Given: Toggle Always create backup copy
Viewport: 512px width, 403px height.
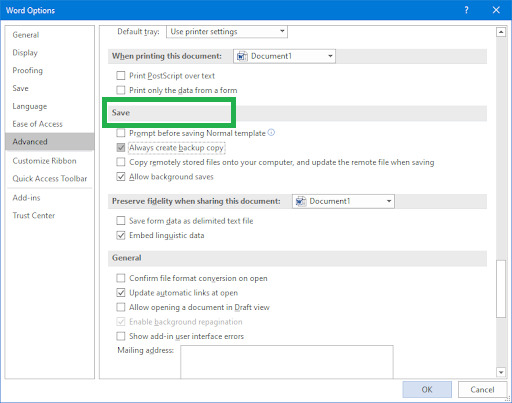Looking at the screenshot, I should point(121,147).
